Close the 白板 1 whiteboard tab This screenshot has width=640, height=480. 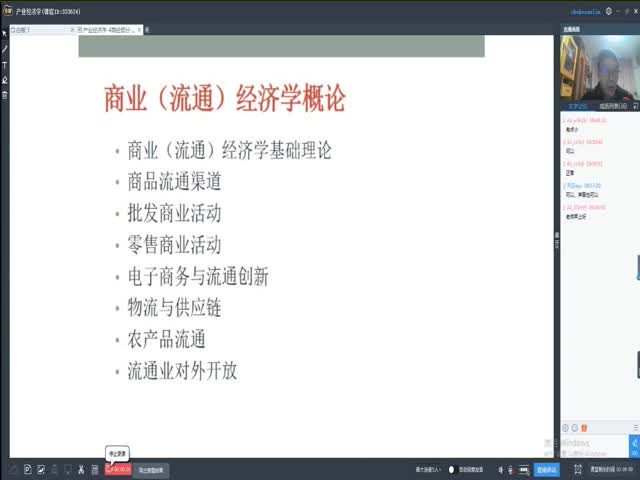pos(72,30)
